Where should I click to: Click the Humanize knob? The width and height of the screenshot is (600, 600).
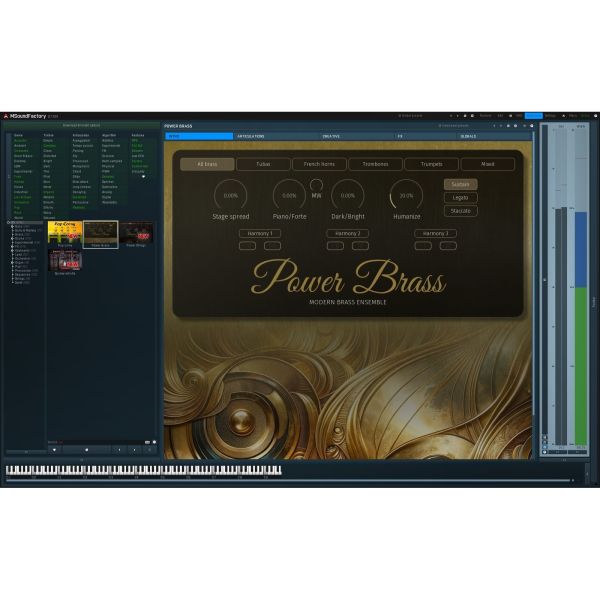tap(406, 196)
